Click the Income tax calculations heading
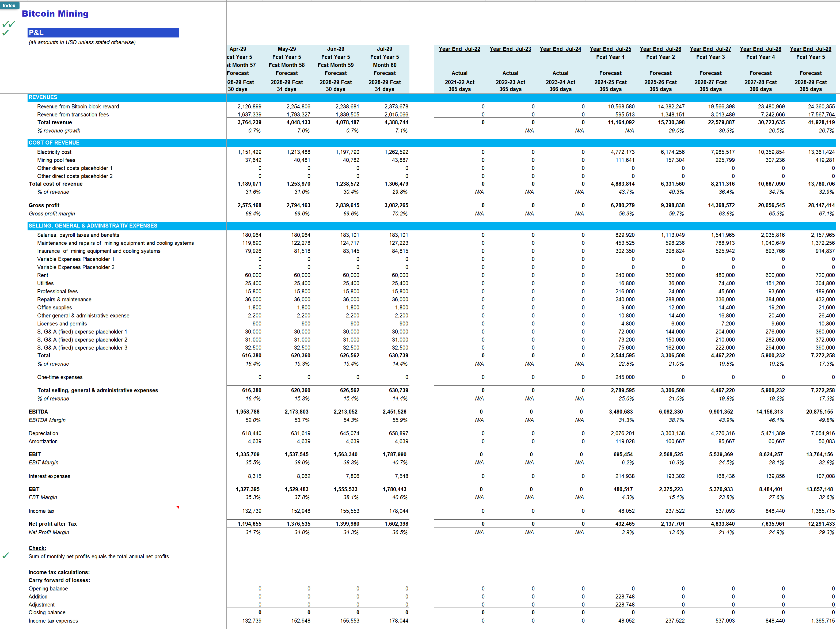The height and width of the screenshot is (629, 840). [59, 572]
